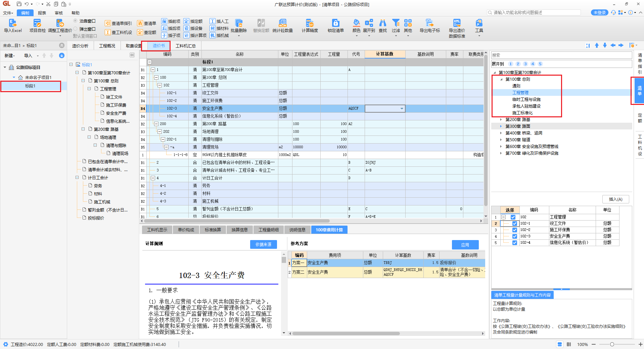Click the 计算精度 icon

(310, 23)
